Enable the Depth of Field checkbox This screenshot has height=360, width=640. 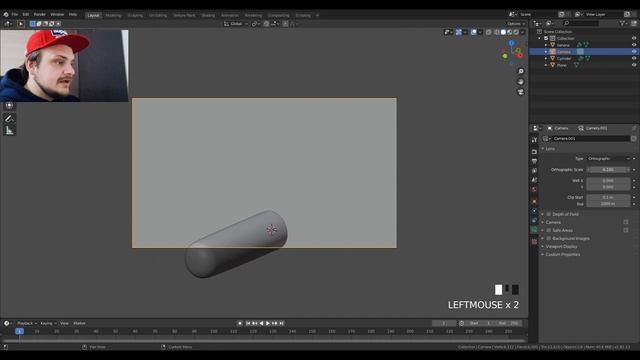pyautogui.click(x=549, y=214)
